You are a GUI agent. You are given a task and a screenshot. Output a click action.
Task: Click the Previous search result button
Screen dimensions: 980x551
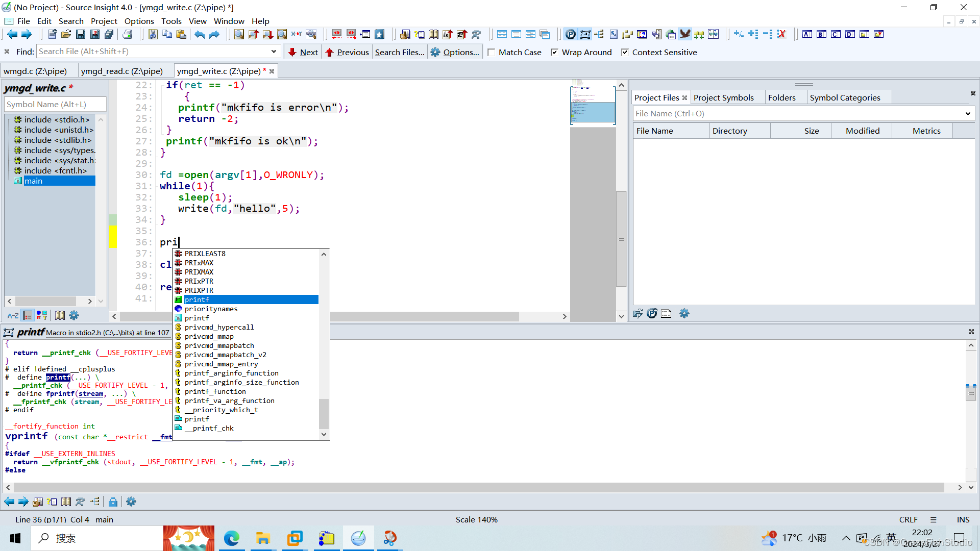[347, 52]
